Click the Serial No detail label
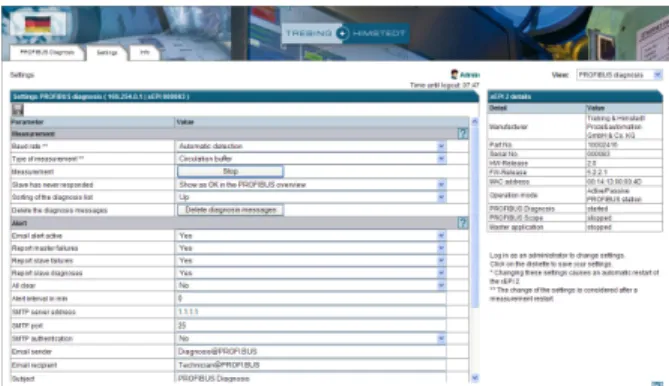Image resolution: width=669 pixels, height=386 pixels. [x=503, y=154]
